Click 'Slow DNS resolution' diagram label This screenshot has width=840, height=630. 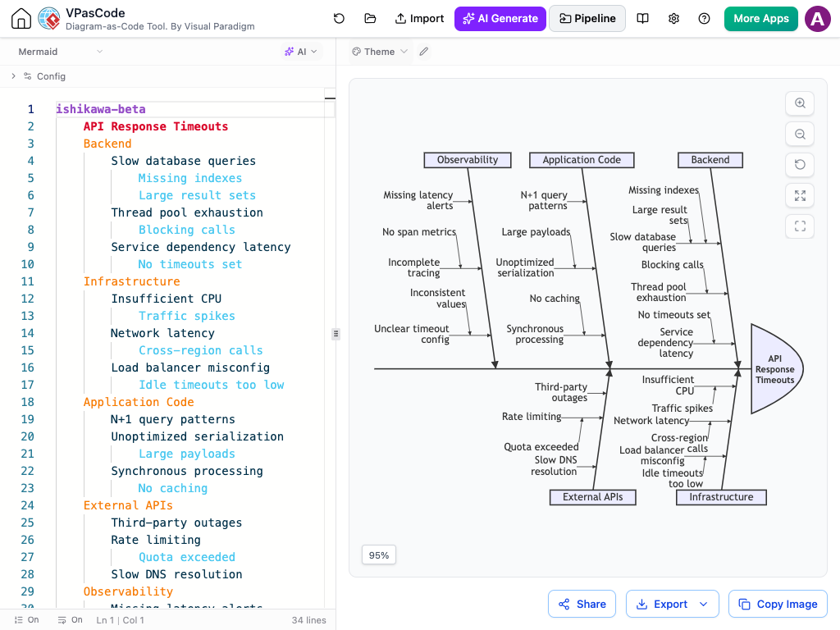coord(554,466)
